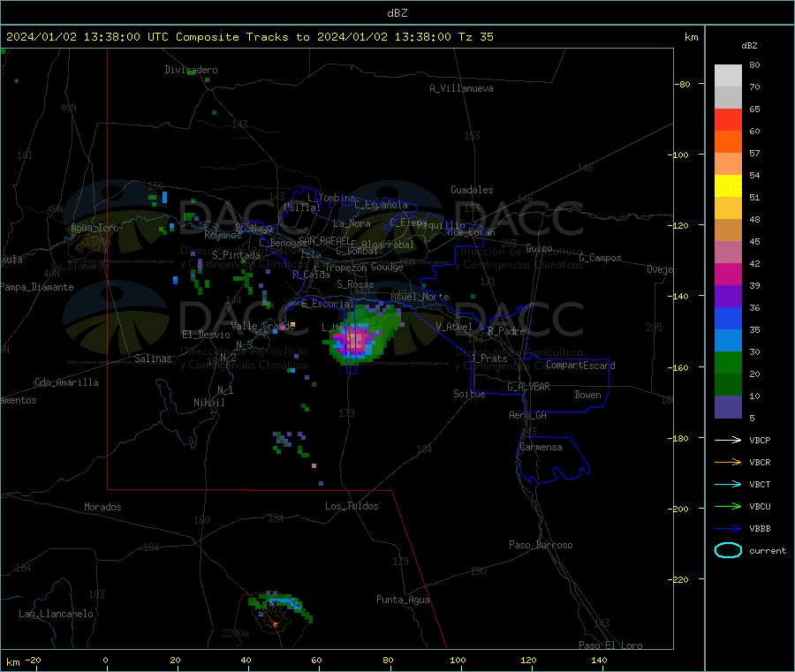The image size is (795, 672).
Task: Click the green VBCU arrow legend icon
Action: tap(728, 506)
